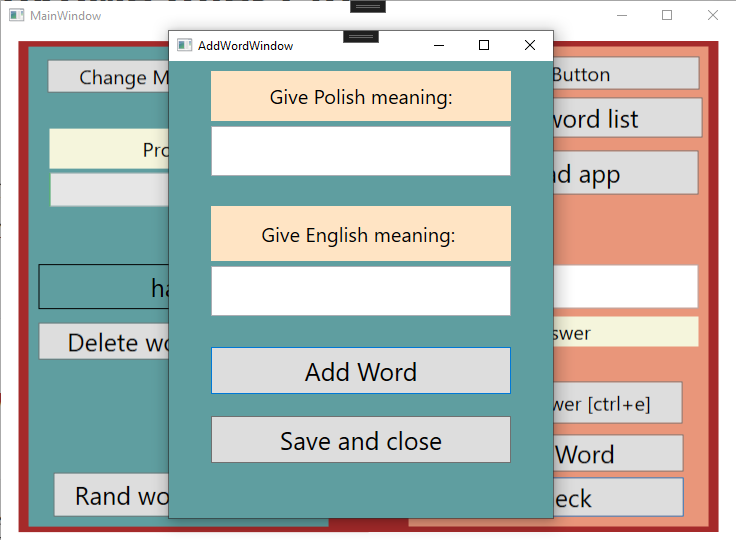This screenshot has width=736, height=540.
Task: Click the [ctrl+e] answer button in MainWindow
Action: (x=618, y=403)
